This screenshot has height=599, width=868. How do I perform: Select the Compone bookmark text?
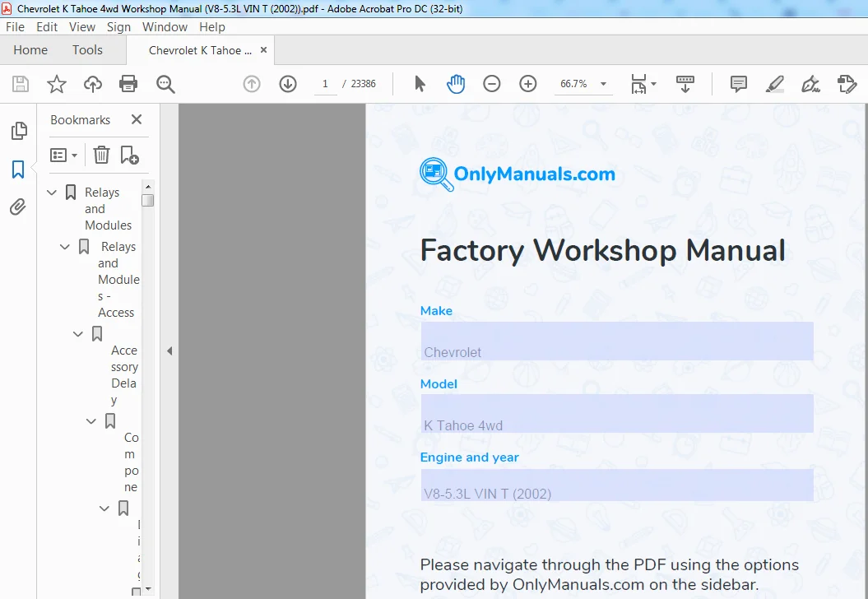[x=131, y=462]
